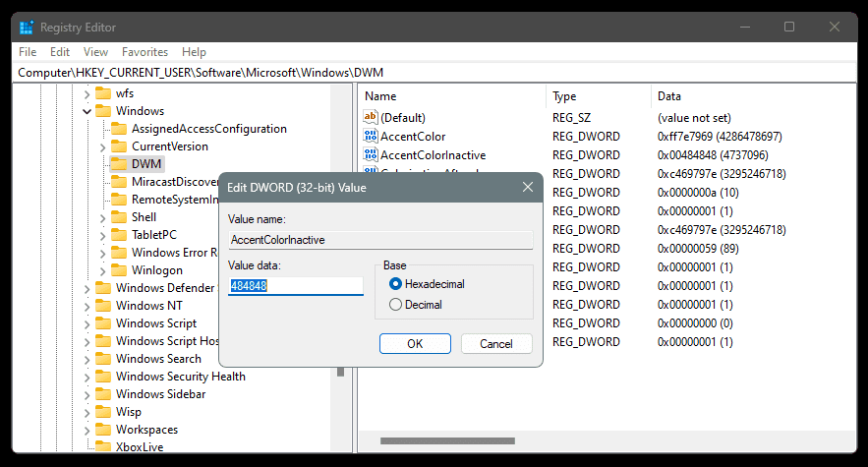Open the File menu
Viewport: 868px width, 467px height.
point(28,52)
